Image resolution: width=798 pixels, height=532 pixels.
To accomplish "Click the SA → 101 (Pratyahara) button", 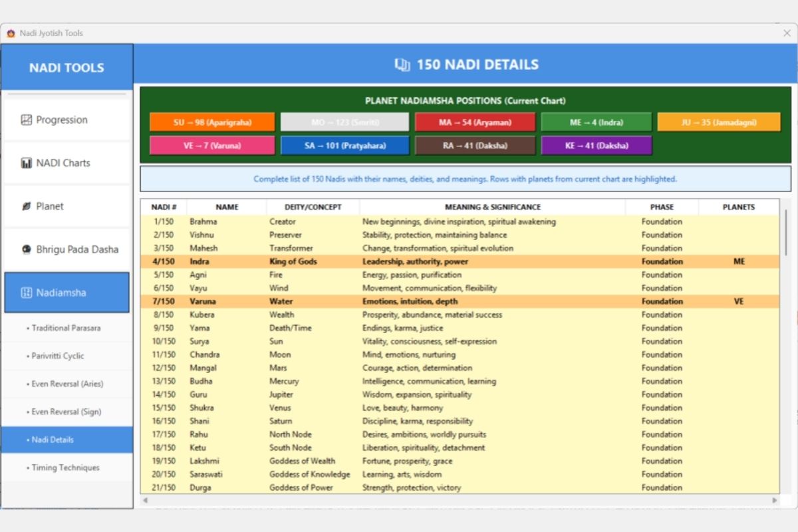I will 345,146.
